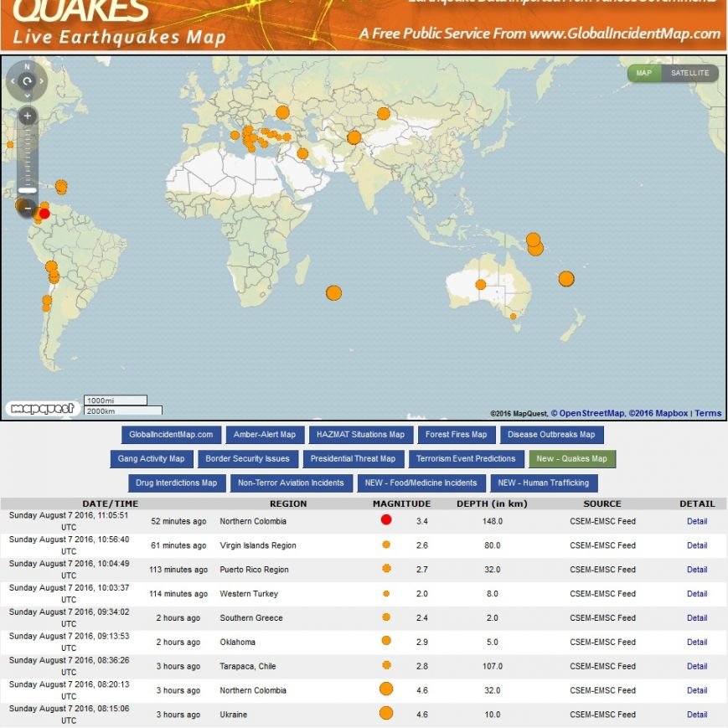Open the GlobalIncidentMap.com button
Screen dimensions: 728x728
(x=172, y=435)
